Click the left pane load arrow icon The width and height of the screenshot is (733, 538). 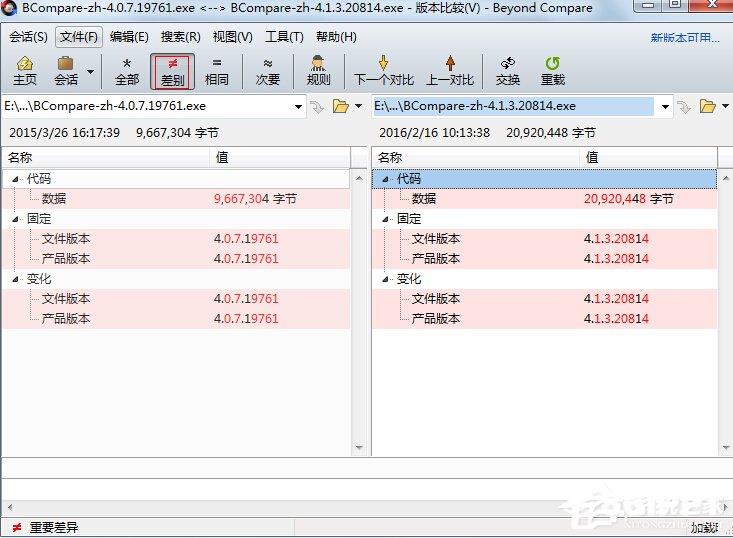pyautogui.click(x=317, y=108)
